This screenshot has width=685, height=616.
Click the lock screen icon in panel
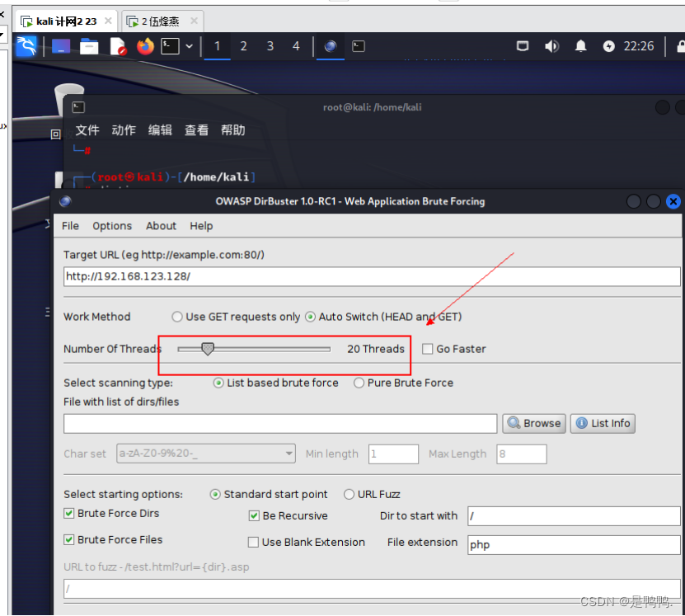click(x=681, y=46)
